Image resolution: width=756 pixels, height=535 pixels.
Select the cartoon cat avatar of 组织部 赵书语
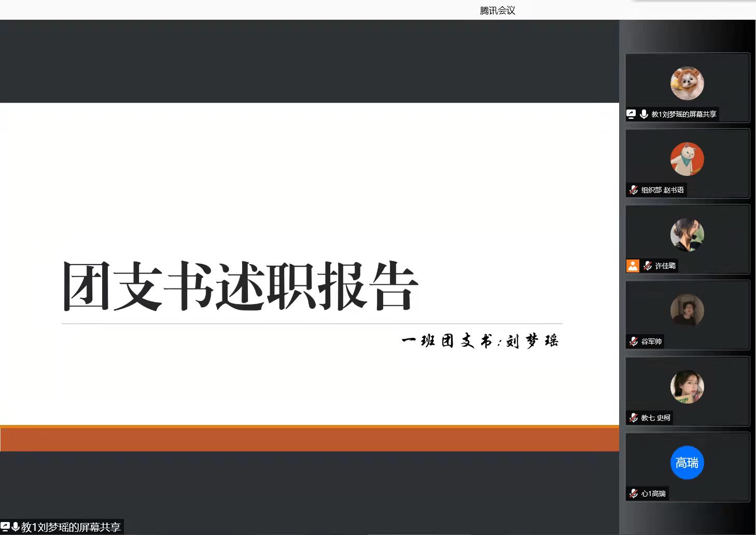[x=687, y=159]
